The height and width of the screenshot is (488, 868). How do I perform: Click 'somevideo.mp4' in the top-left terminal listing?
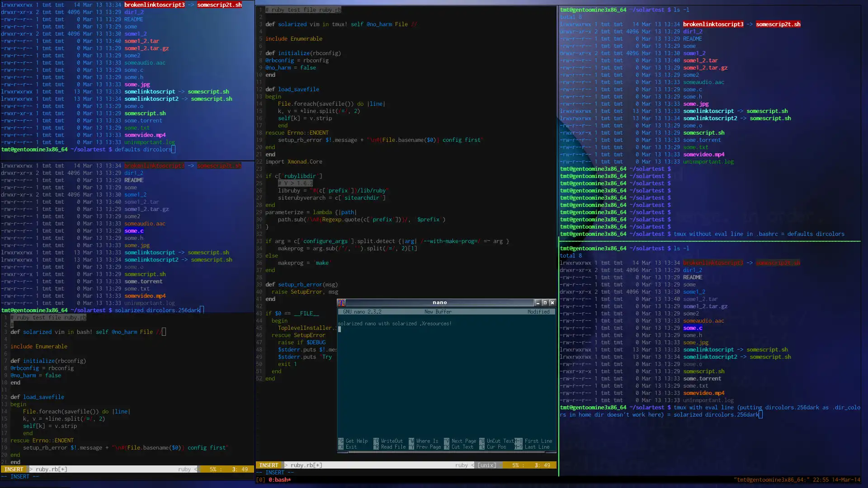[145, 135]
